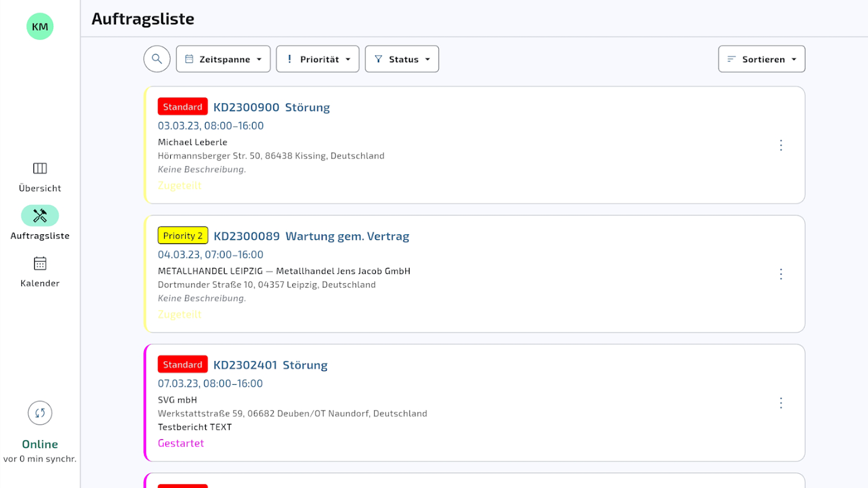Click the Gestartet status label

[x=181, y=443]
